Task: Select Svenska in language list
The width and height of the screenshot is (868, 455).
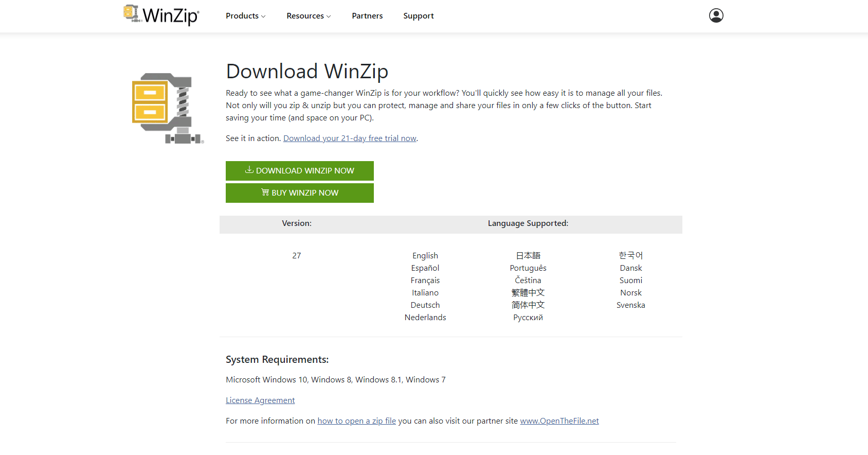Action: click(631, 305)
